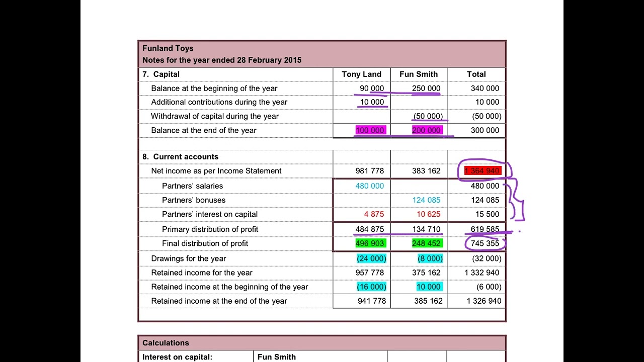The height and width of the screenshot is (362, 644).
Task: Select 'Balance at the end of the year' label
Action: point(204,130)
